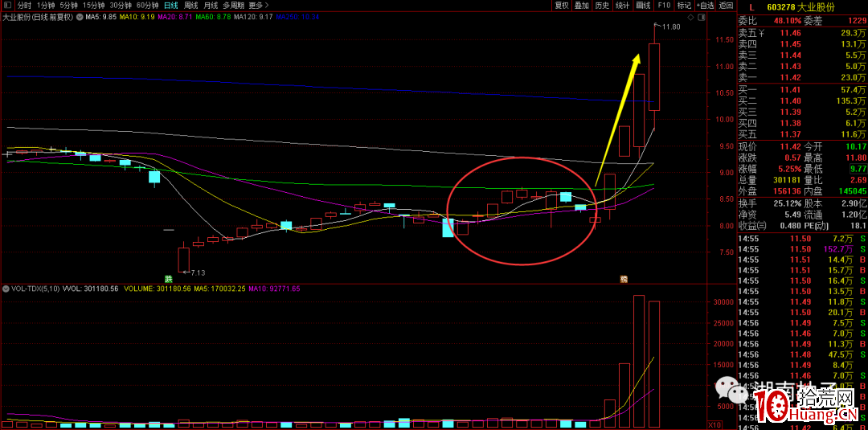Viewport: 868px width, 430px height.
Task: Open the 多周期 multi-period view
Action: [233, 6]
